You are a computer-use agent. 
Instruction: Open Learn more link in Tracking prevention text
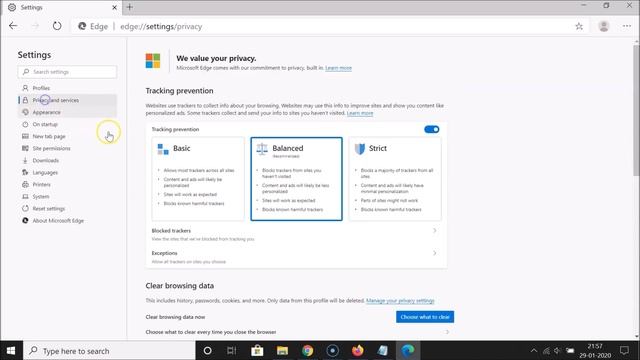click(x=360, y=113)
